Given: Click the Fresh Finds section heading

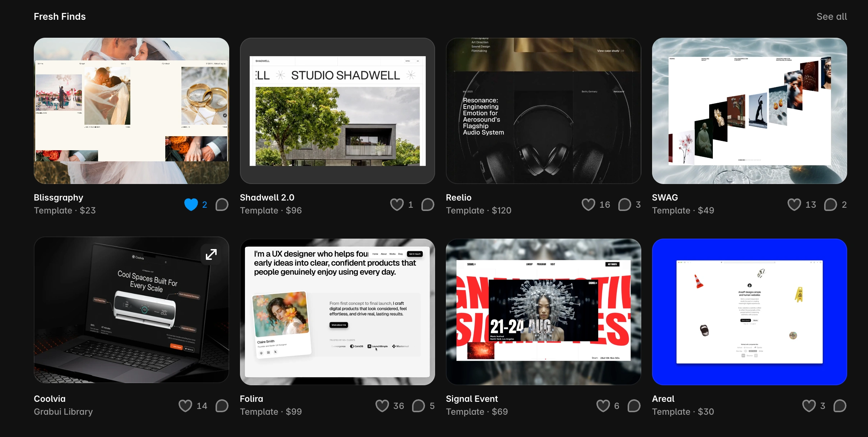Looking at the screenshot, I should [x=60, y=17].
